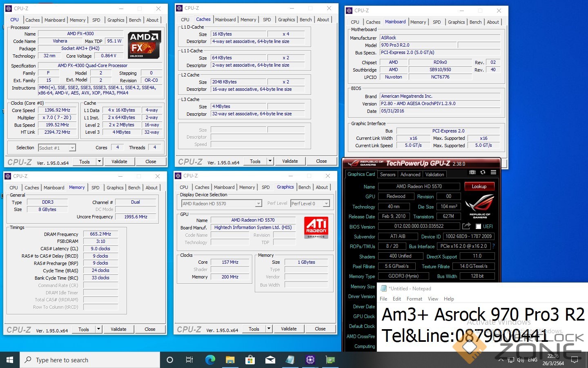Launch Microsoft Edge from the taskbar
Viewport: 588px width, 368px height.
[210, 360]
